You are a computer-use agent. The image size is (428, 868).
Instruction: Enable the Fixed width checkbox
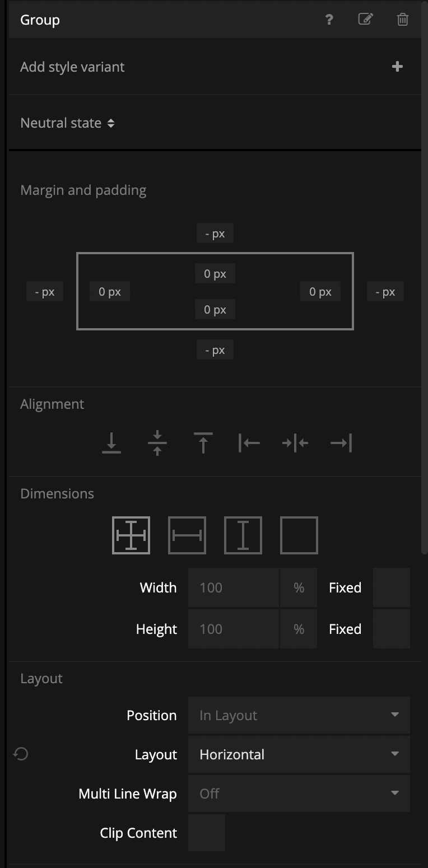tap(391, 587)
